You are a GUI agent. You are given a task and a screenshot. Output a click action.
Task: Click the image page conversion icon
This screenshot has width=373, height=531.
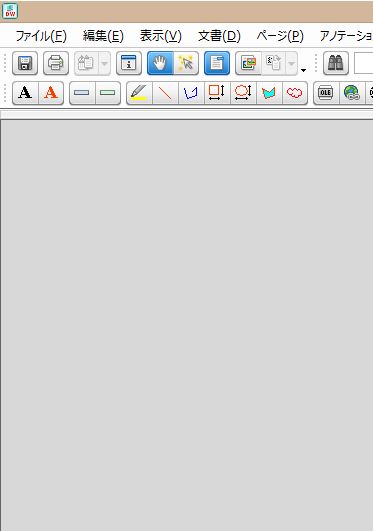(248, 63)
